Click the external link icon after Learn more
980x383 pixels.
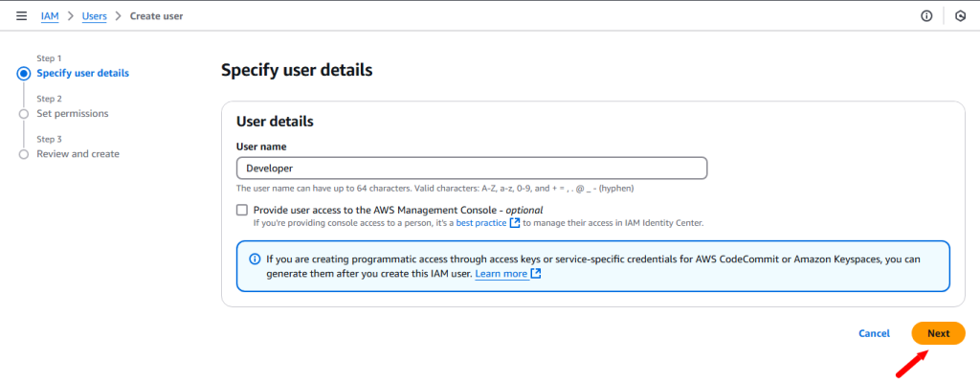(536, 274)
